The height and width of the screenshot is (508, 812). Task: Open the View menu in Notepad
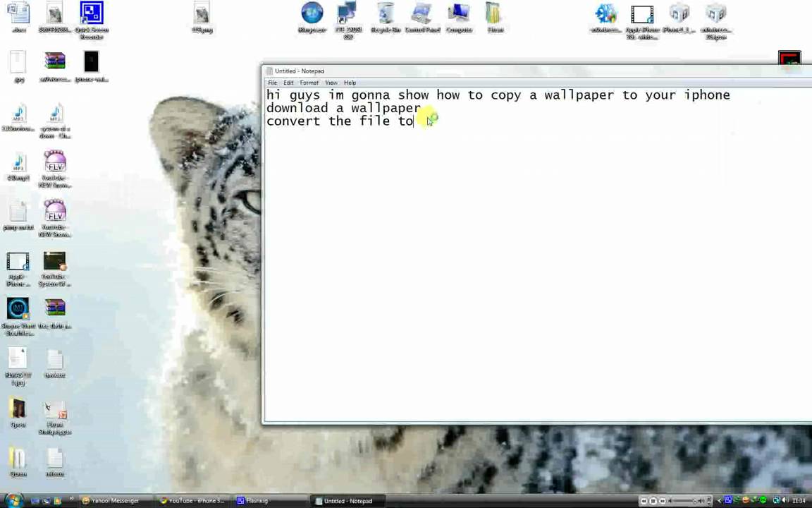pos(331,83)
